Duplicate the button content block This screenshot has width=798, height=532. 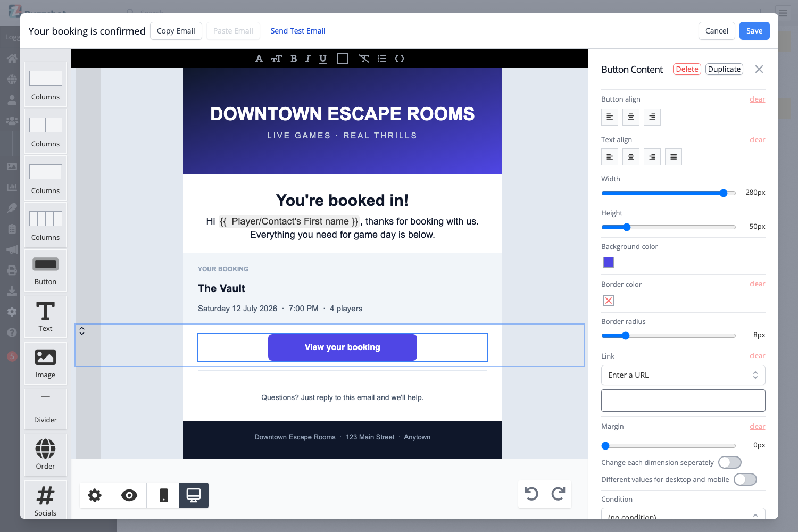point(724,69)
